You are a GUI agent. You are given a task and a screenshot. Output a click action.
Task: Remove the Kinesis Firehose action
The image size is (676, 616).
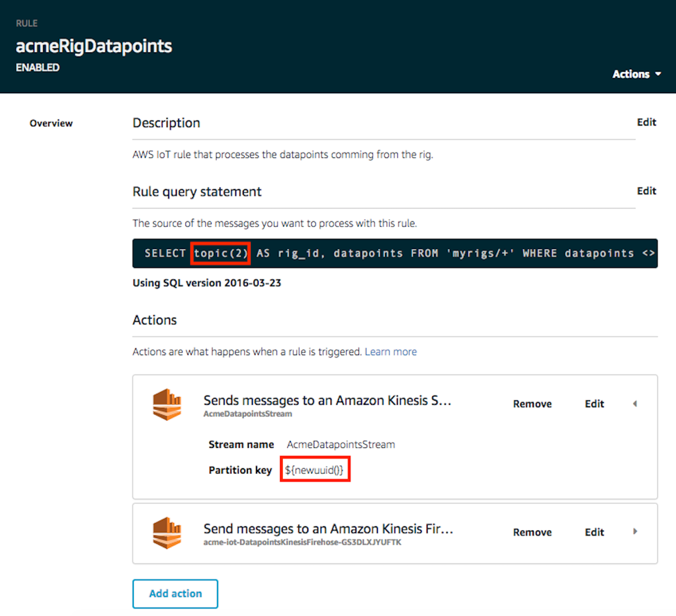[532, 532]
